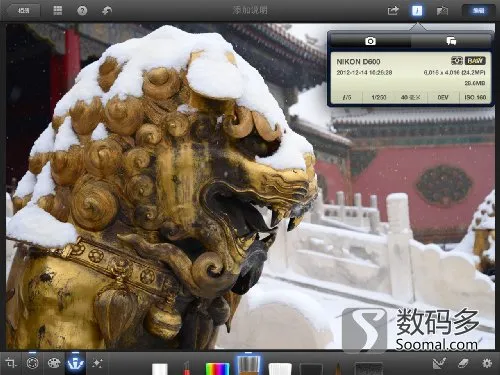Click the 2012-12-14 capture date
Screen dimensions: 500x375
(x=364, y=72)
